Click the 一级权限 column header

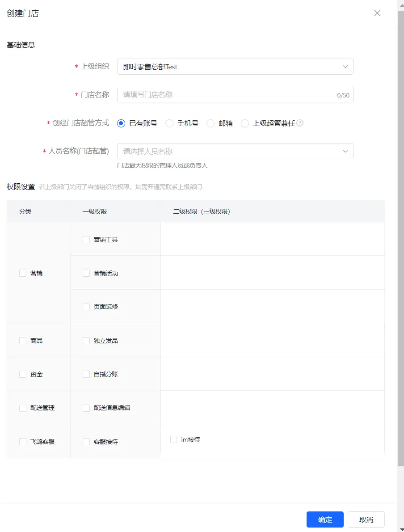pyautogui.click(x=95, y=211)
